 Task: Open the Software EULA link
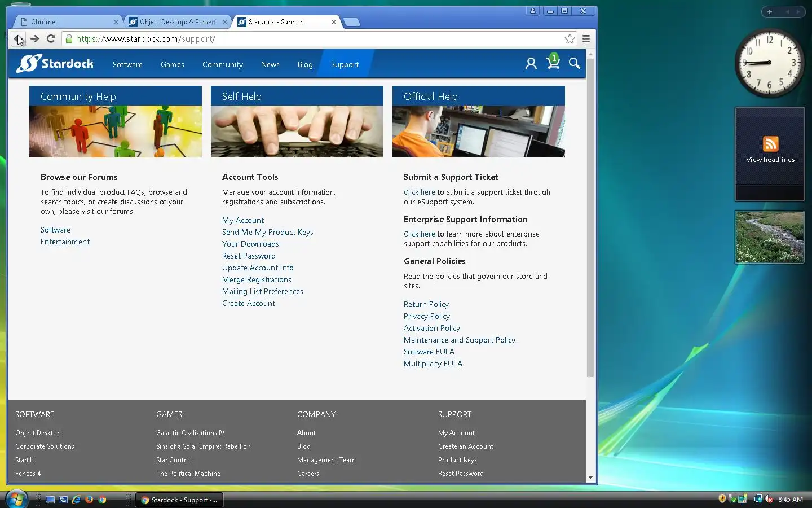(429, 352)
